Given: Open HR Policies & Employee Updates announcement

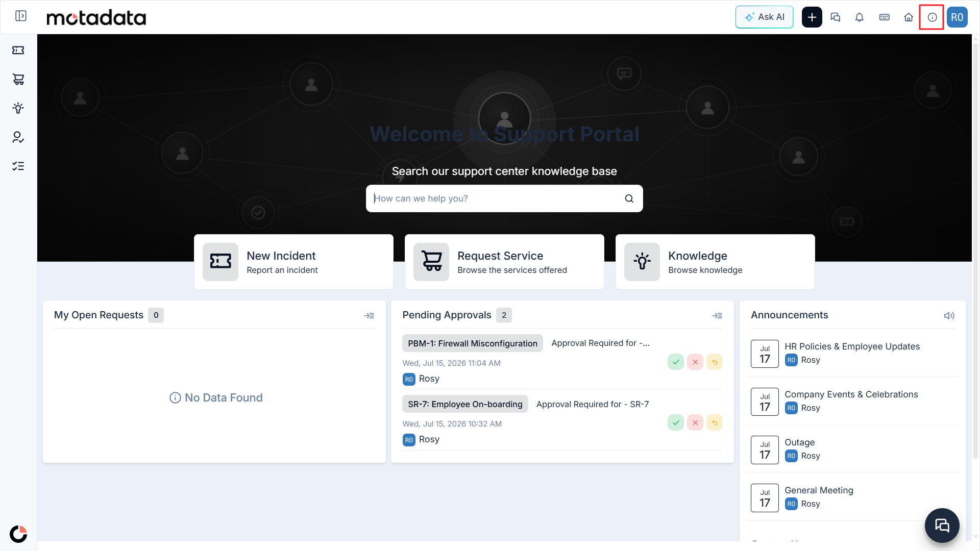Looking at the screenshot, I should [x=852, y=346].
